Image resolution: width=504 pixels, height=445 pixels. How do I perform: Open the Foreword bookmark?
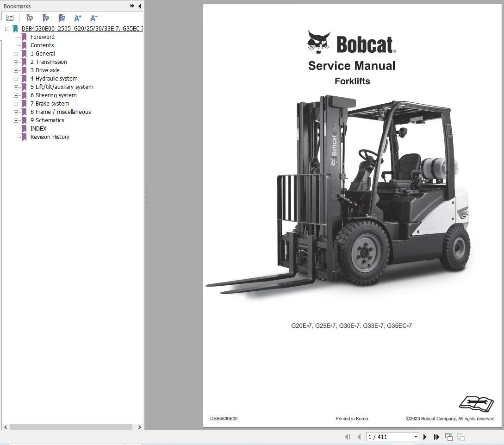42,37
